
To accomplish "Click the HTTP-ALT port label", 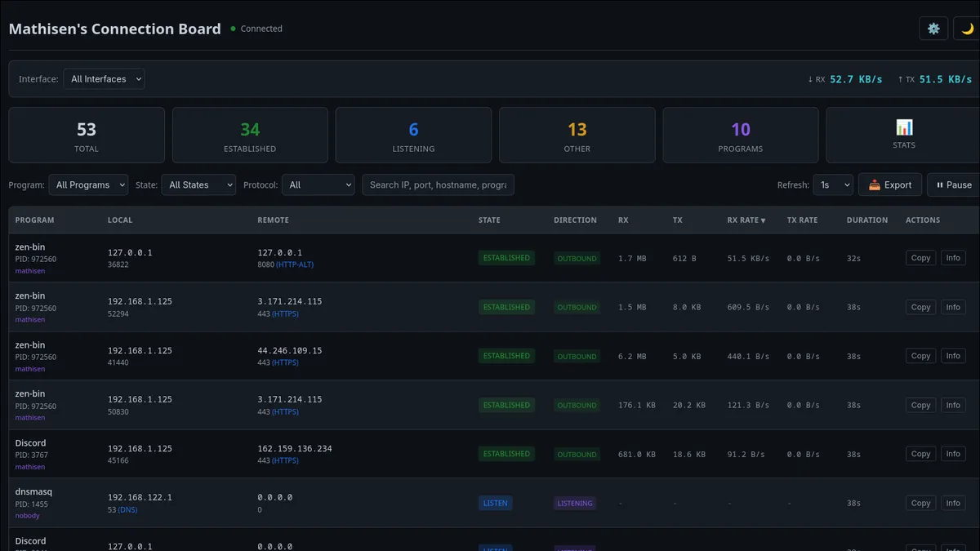I will (295, 264).
